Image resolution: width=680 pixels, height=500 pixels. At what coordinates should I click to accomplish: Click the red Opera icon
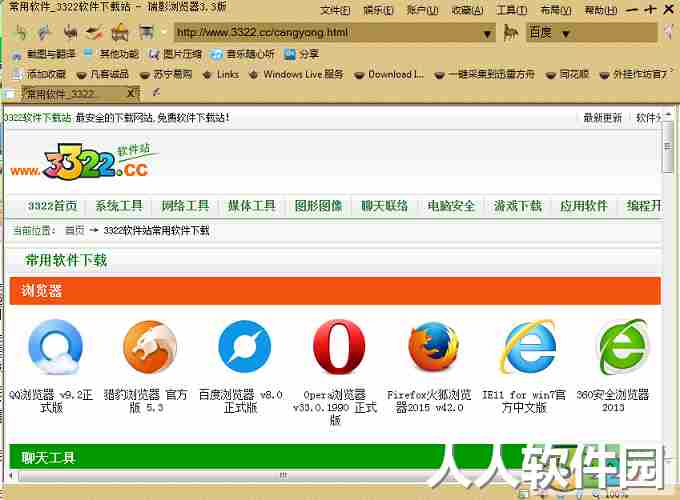point(340,346)
